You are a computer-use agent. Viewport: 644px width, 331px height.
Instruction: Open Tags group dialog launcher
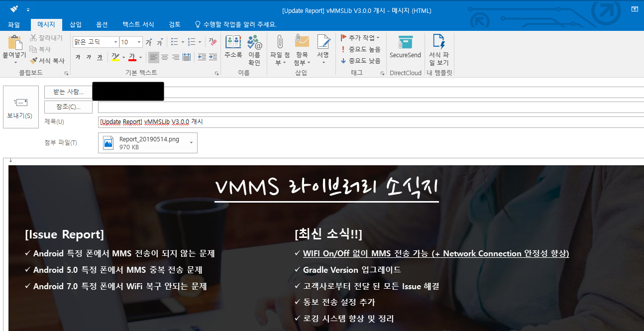pyautogui.click(x=383, y=73)
